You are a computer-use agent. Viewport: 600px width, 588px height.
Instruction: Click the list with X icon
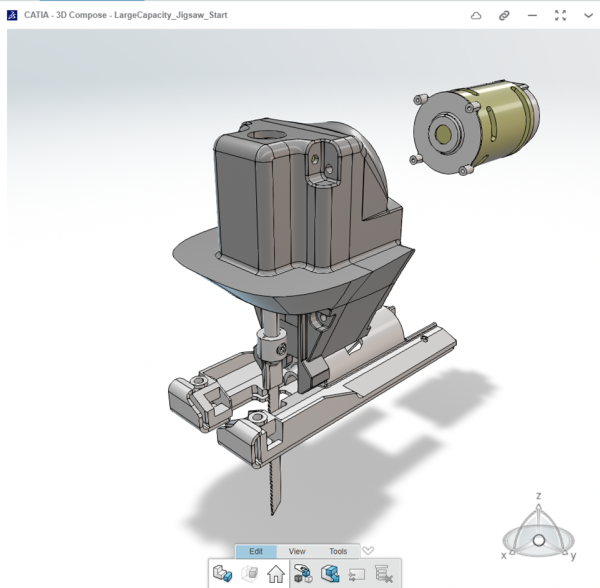384,574
